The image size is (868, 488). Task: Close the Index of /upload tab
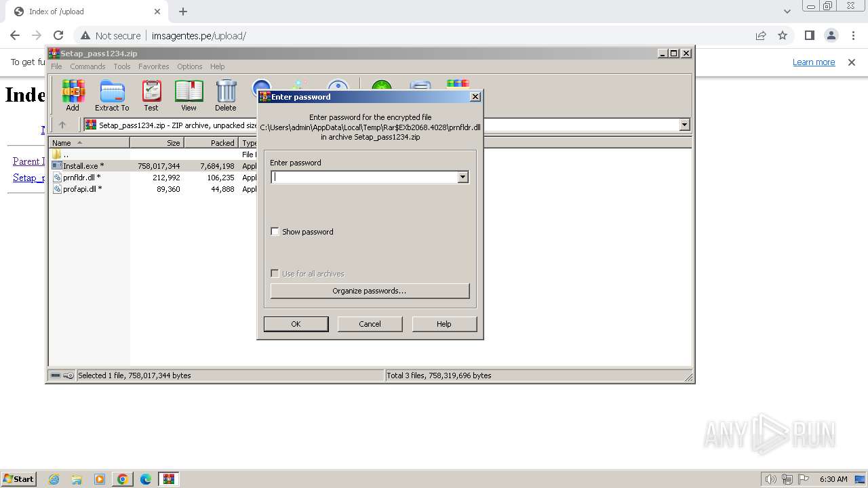click(x=157, y=12)
